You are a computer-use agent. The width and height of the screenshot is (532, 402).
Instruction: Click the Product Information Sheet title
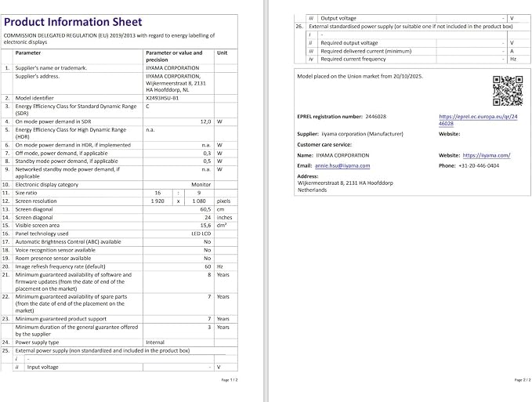(73, 22)
